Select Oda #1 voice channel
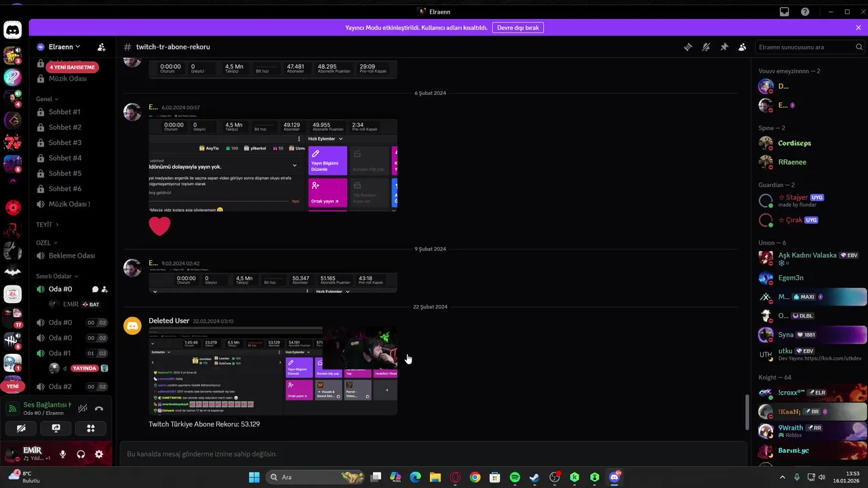 coord(60,353)
